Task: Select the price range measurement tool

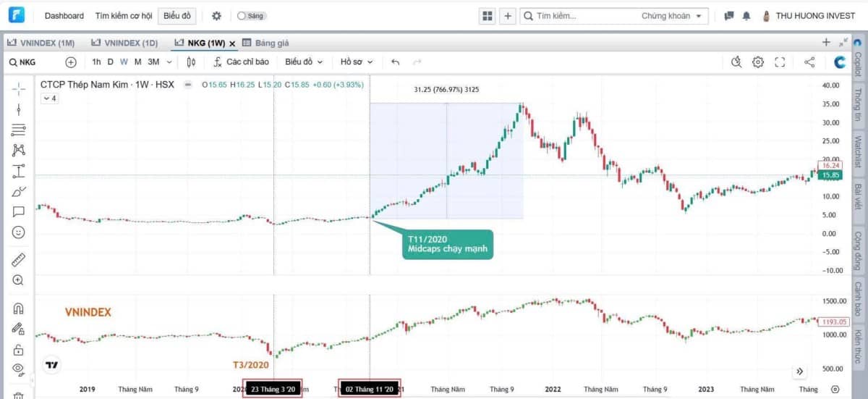Action: [18, 171]
